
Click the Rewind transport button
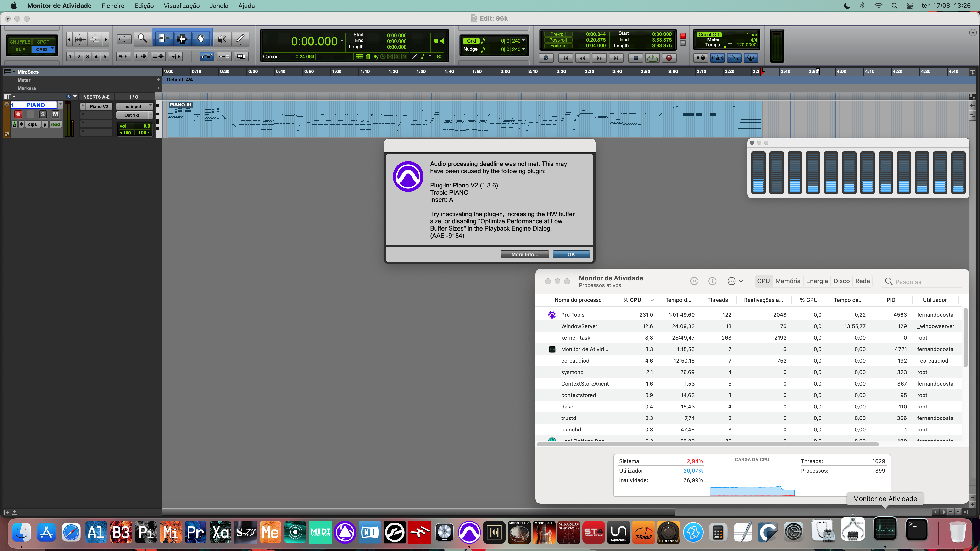tap(582, 58)
